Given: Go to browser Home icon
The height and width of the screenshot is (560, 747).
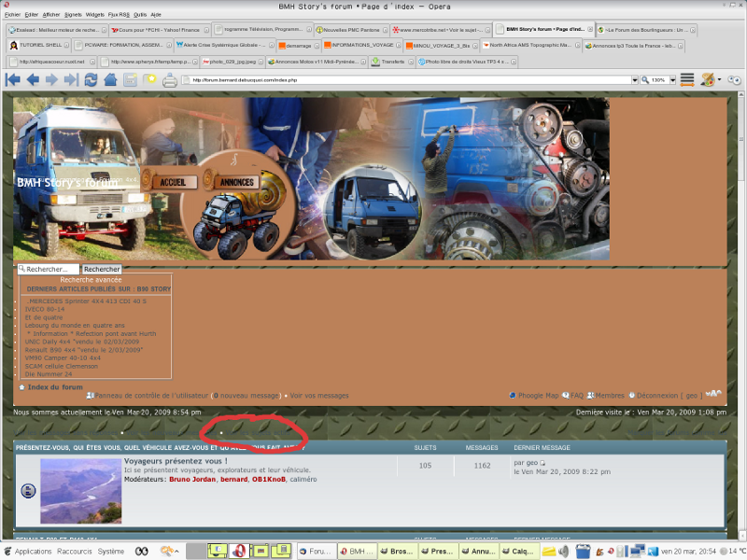Looking at the screenshot, I should click(110, 80).
